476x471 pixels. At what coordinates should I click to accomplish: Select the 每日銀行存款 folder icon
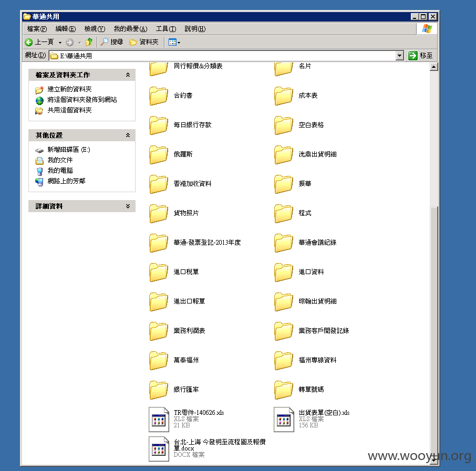159,125
